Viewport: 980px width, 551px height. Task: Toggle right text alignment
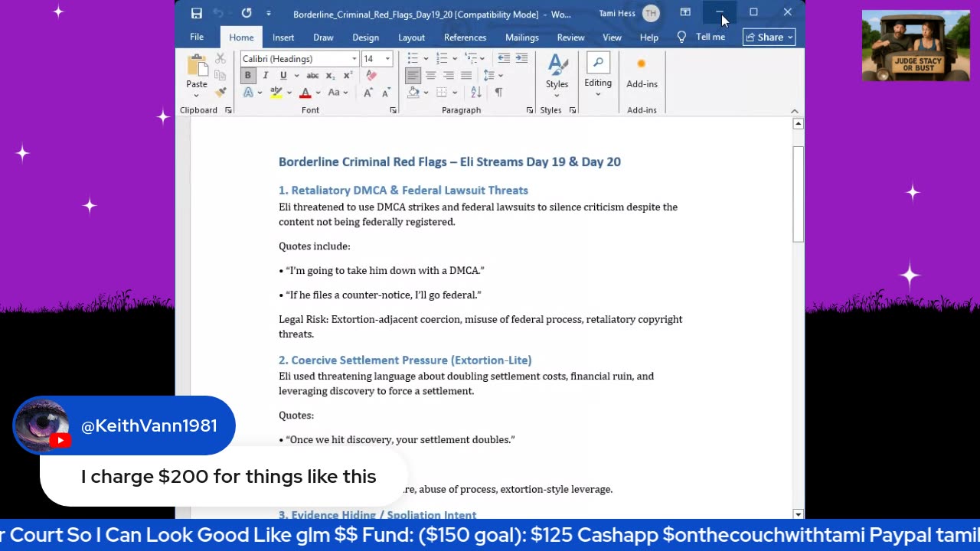click(448, 75)
